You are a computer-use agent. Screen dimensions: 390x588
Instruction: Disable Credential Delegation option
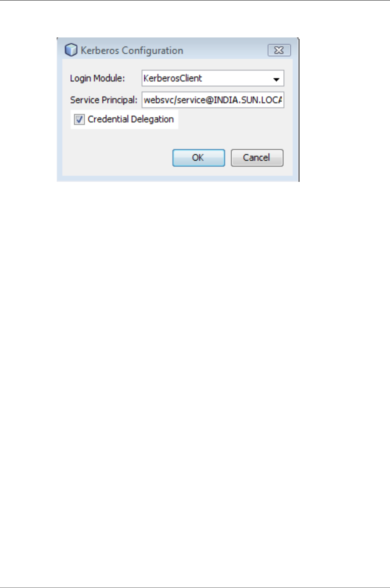79,119
